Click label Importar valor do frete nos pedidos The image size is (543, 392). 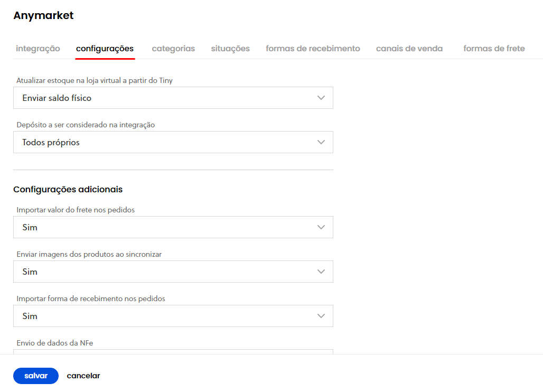[x=76, y=210]
